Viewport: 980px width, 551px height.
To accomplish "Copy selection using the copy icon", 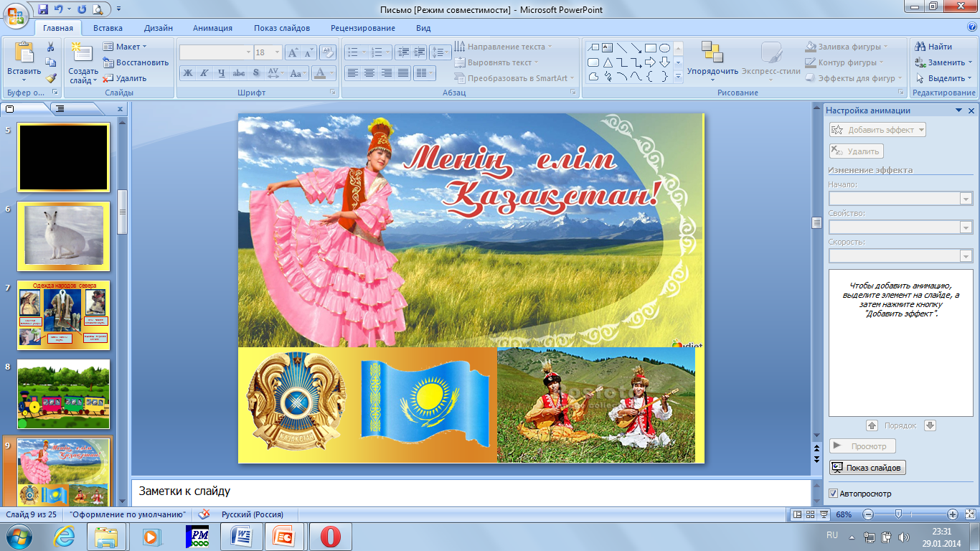I will pyautogui.click(x=51, y=62).
